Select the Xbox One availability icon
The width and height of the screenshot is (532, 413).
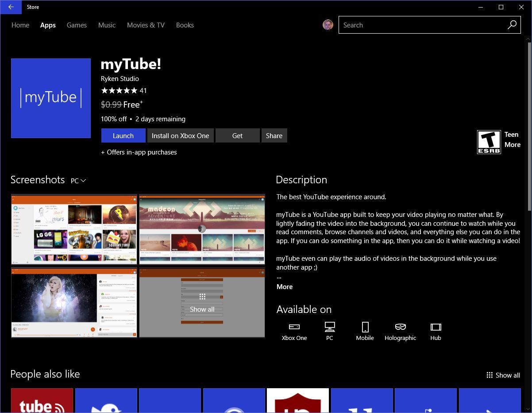(294, 327)
